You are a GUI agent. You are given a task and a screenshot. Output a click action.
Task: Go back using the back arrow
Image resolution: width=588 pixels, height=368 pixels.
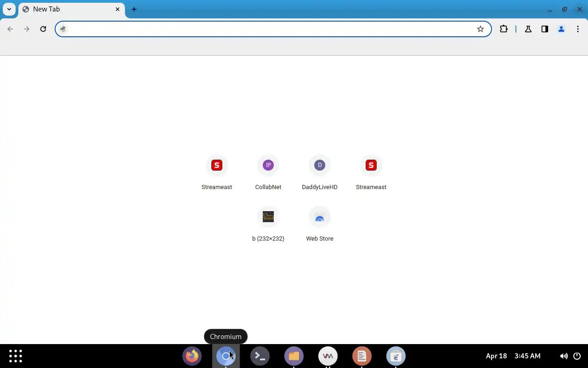pyautogui.click(x=10, y=29)
